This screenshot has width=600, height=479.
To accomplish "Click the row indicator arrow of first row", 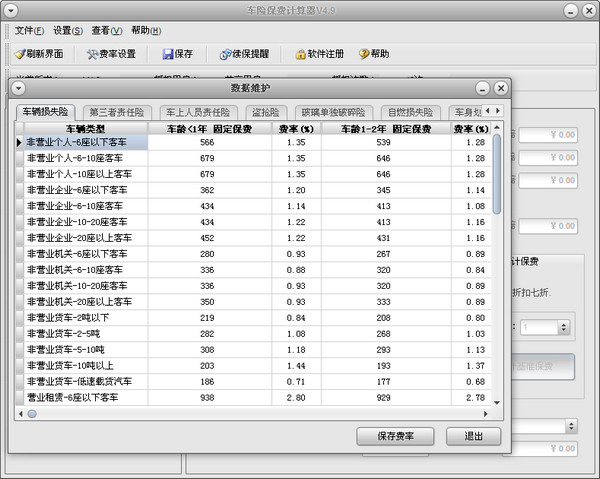I will [x=20, y=142].
